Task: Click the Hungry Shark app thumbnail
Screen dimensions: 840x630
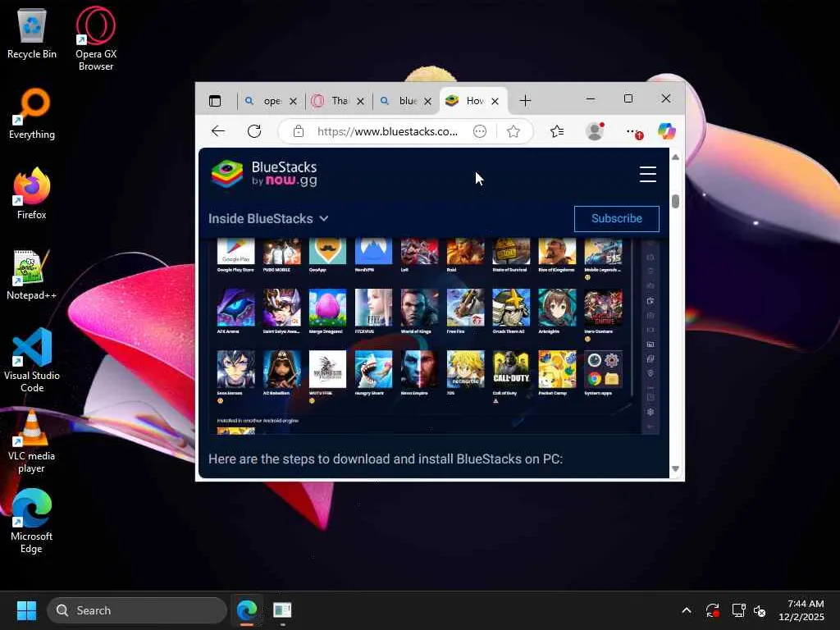Action: tap(373, 369)
